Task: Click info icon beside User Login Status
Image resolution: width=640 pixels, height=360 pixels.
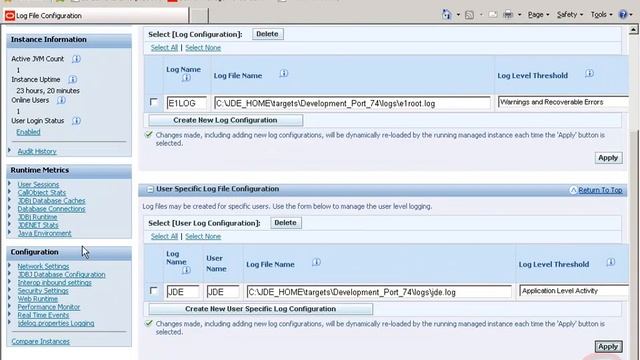Action: click(x=76, y=121)
